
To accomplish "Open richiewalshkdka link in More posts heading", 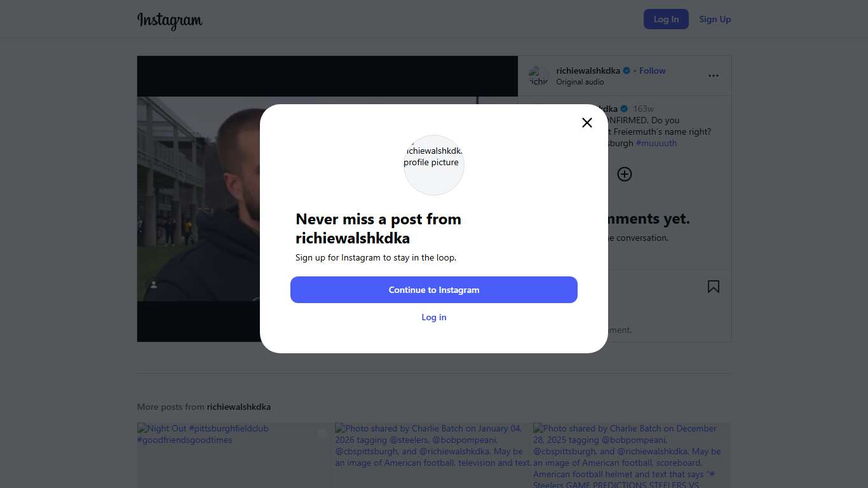I will point(238,407).
